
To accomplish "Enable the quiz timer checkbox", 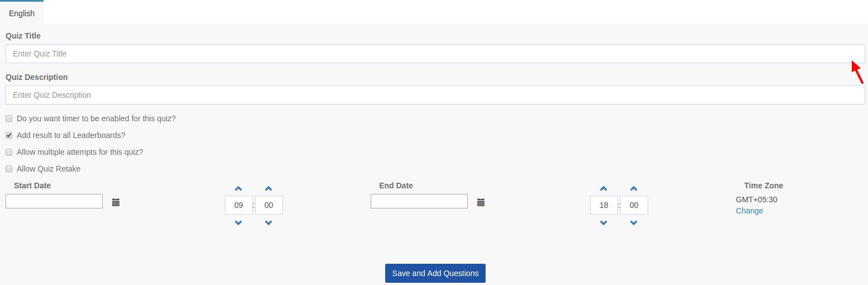I will pos(9,118).
